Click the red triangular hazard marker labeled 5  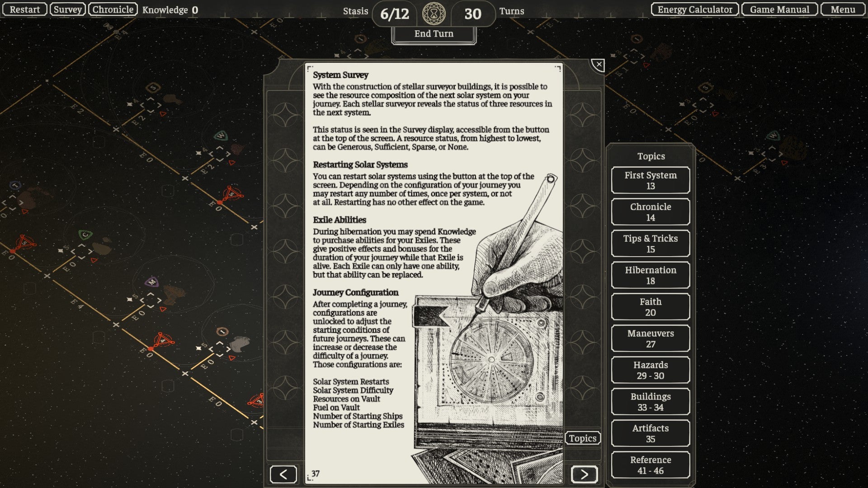232,193
